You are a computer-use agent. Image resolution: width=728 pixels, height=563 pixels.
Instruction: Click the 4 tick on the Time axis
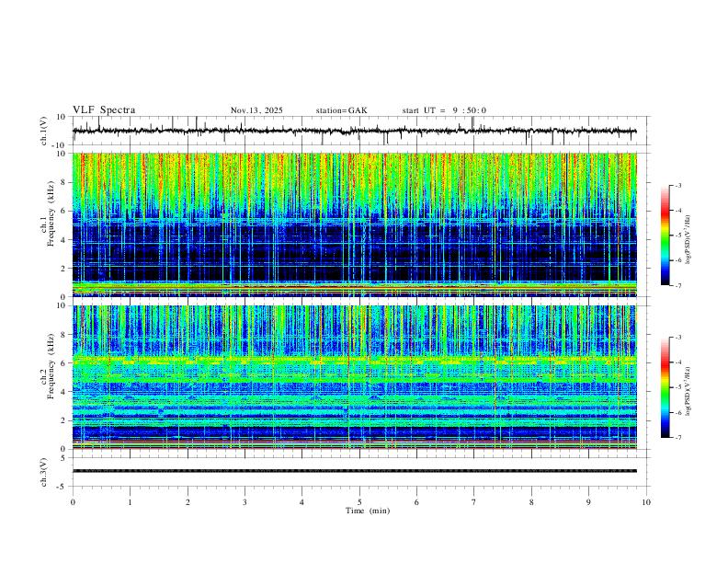(x=302, y=502)
